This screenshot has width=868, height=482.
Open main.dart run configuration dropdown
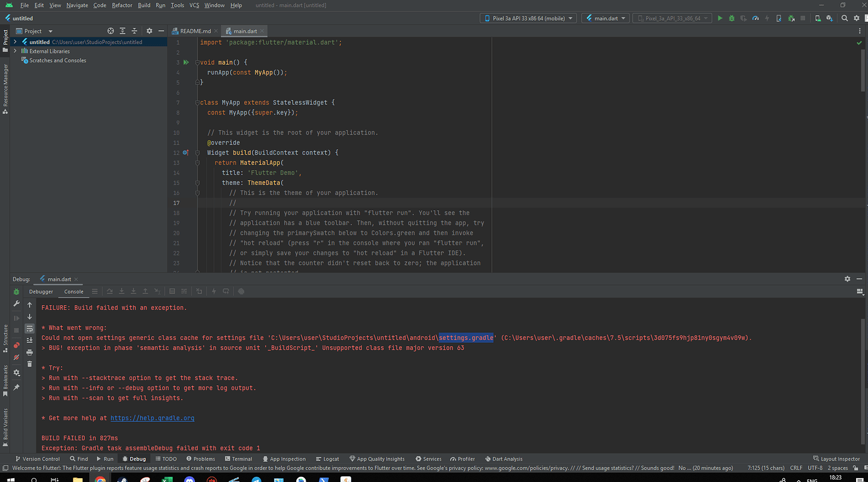pos(605,18)
